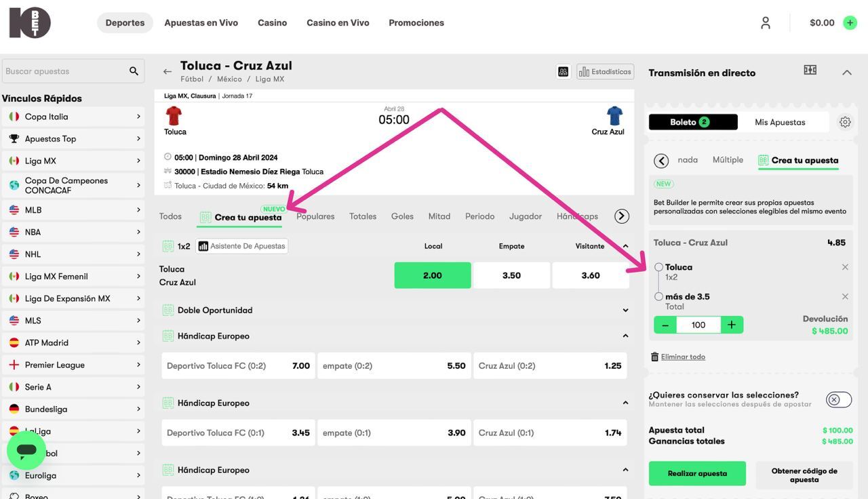Click the stake amount field showing 100

tap(698, 325)
